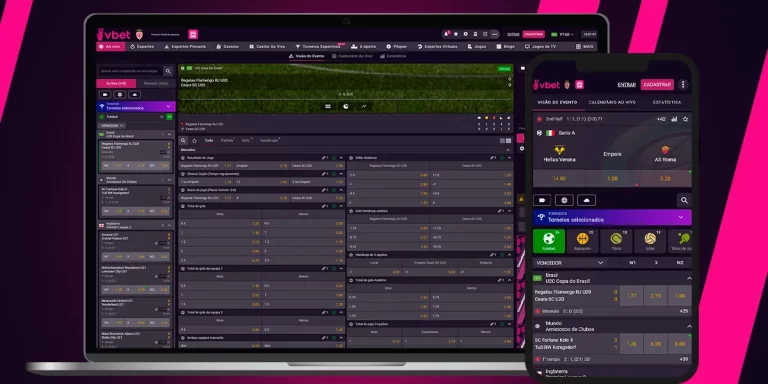Favorite the Serie A match with star on phone
Viewport: 768px width, 384px height.
click(685, 119)
